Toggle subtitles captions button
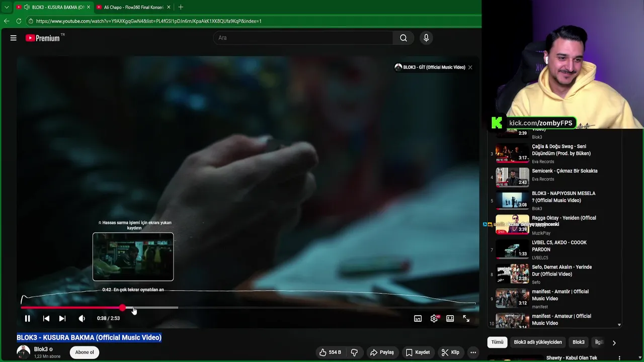The image size is (644, 362). point(418,318)
